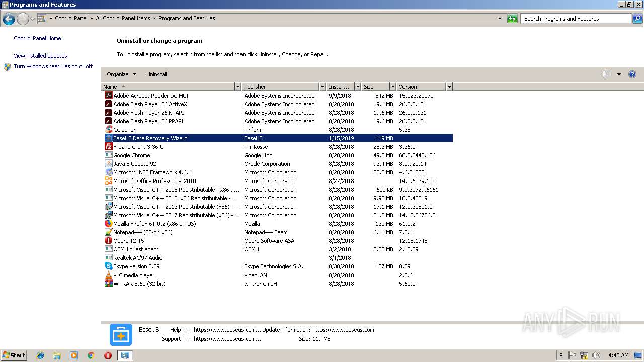Click the taskbar clock showing 4:43 AM

pyautogui.click(x=618, y=355)
